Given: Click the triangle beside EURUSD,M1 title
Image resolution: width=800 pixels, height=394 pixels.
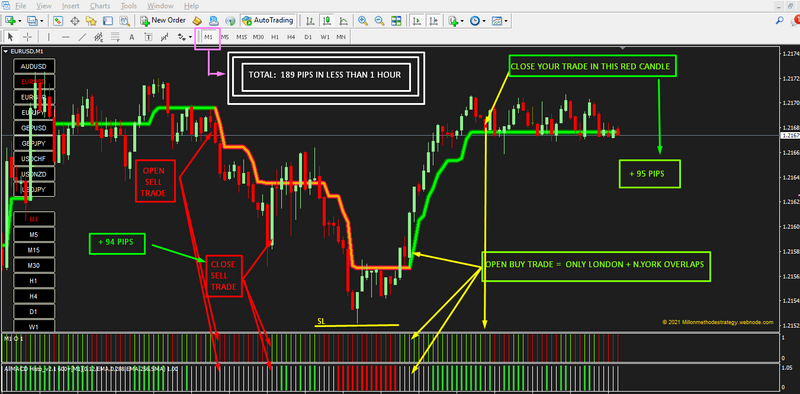Looking at the screenshot, I should pyautogui.click(x=6, y=51).
